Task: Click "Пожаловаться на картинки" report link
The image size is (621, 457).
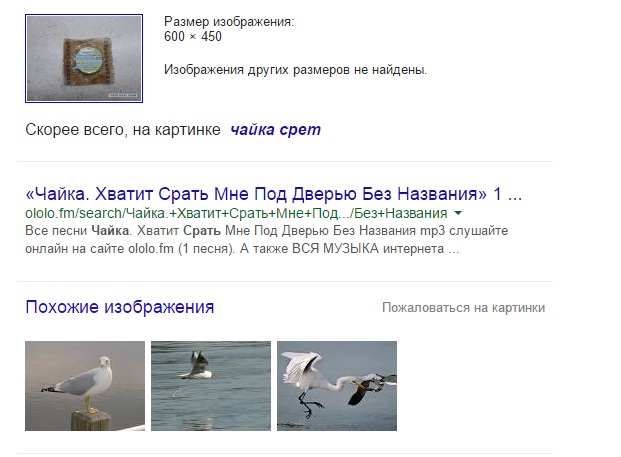Action: [x=463, y=308]
